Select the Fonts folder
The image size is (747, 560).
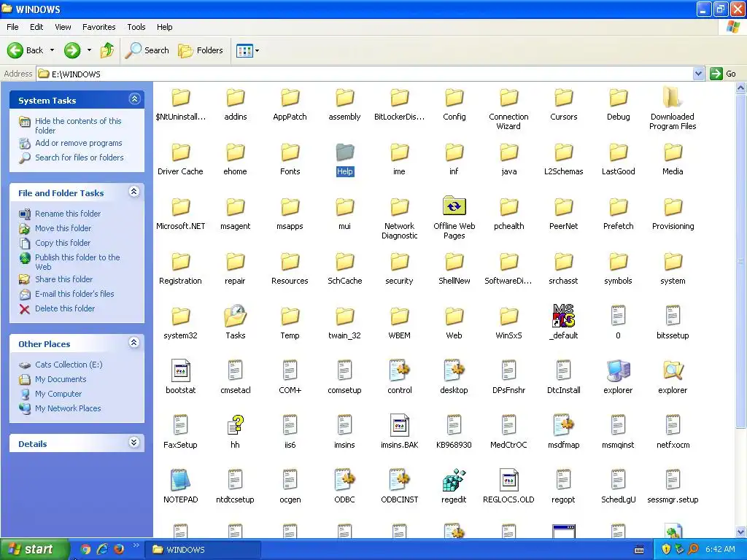(290, 152)
